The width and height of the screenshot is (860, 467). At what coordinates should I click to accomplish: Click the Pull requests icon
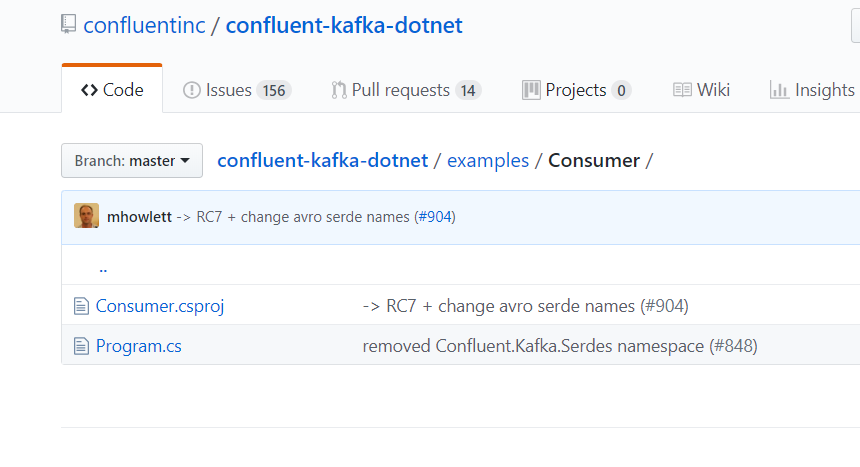click(339, 90)
